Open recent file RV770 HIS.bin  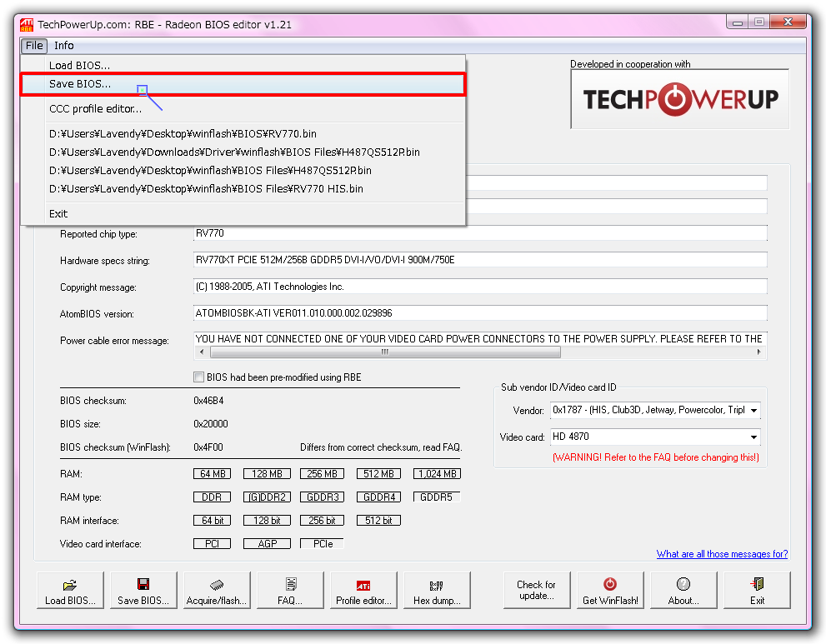coord(243,189)
